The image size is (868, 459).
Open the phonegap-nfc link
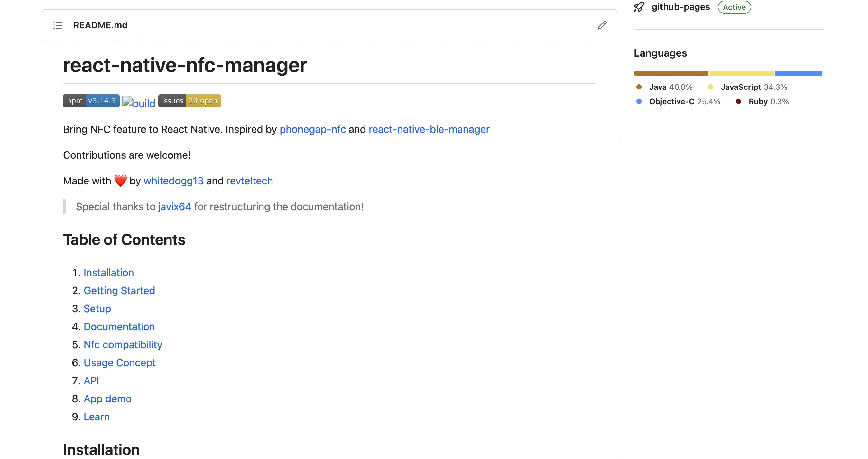click(312, 129)
